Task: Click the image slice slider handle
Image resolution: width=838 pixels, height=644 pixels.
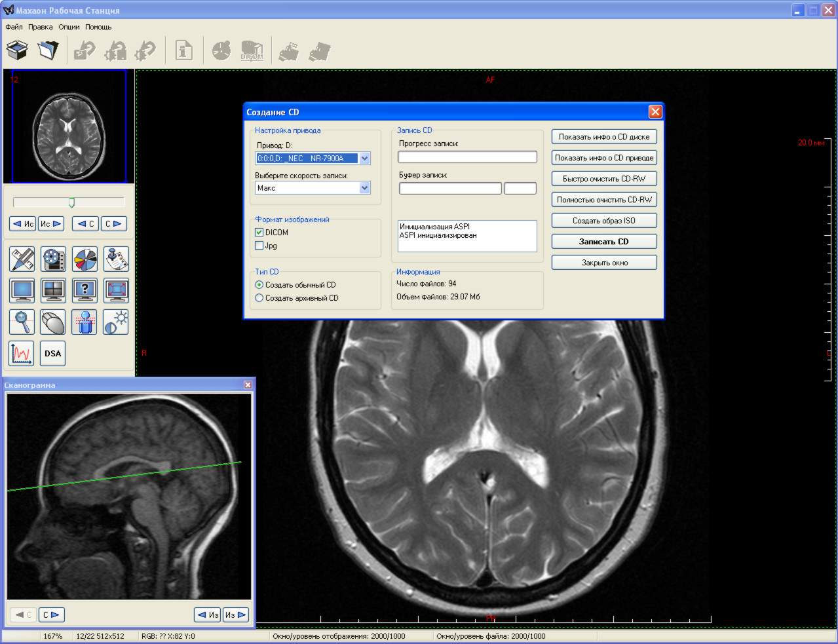Action: (72, 202)
